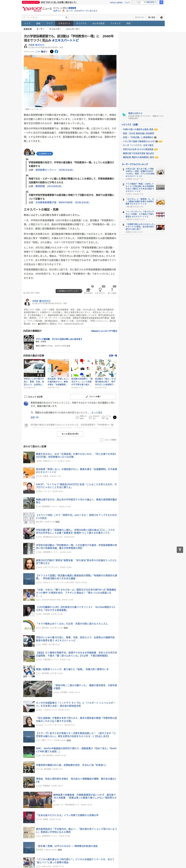Toggle the コメント非表示 checkbox
Screen dimensions: 186x868
[102, 440]
